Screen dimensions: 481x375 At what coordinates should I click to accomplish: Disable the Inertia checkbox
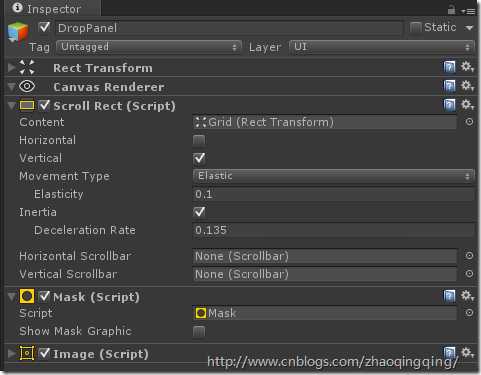[x=199, y=212]
